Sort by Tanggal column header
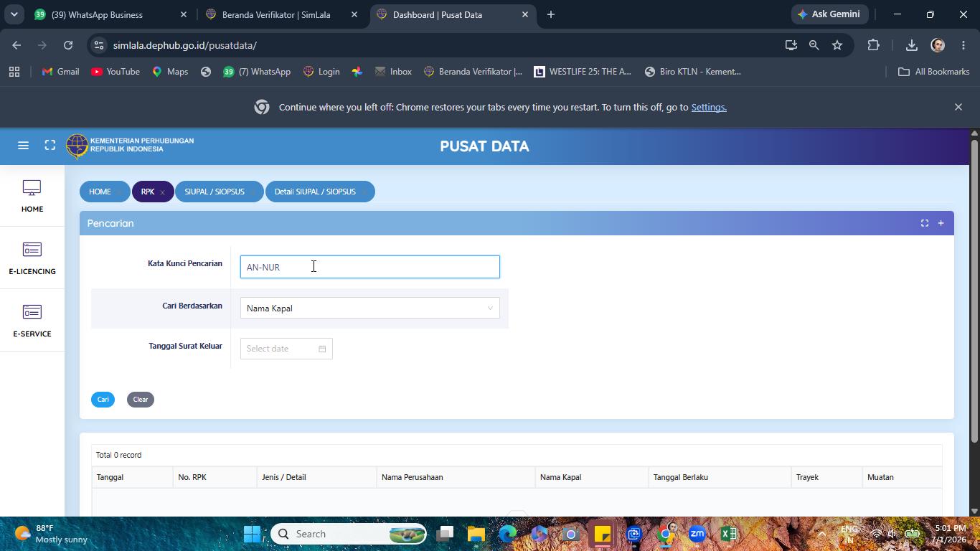980x551 pixels. (x=132, y=477)
